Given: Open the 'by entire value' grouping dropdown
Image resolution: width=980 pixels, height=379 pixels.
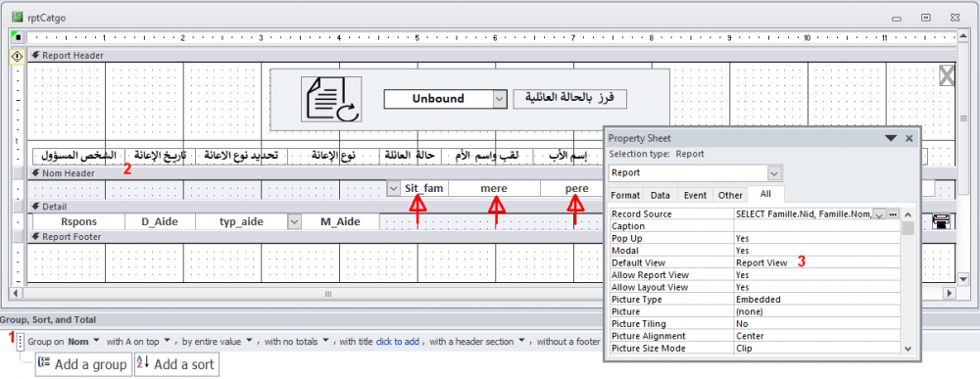Looking at the screenshot, I should [x=249, y=341].
